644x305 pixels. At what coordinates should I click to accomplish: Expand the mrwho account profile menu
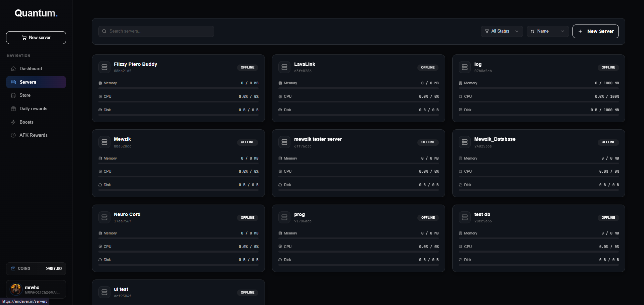(x=36, y=289)
